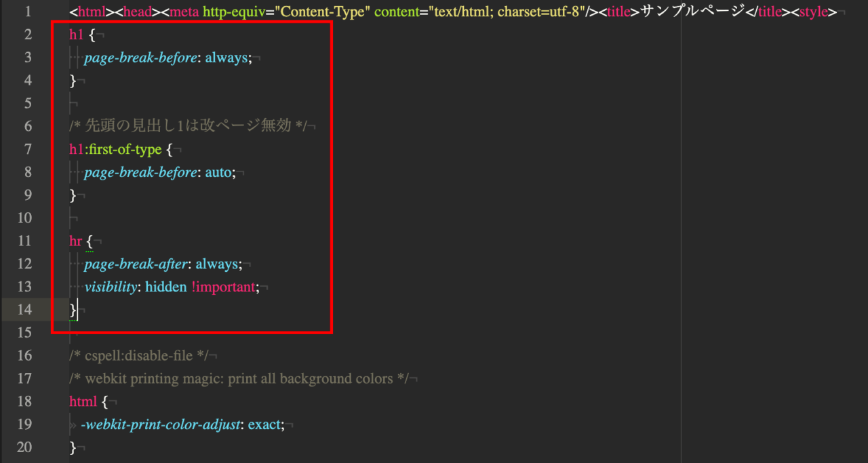
Task: Click the !important keyword
Action: [x=223, y=287]
